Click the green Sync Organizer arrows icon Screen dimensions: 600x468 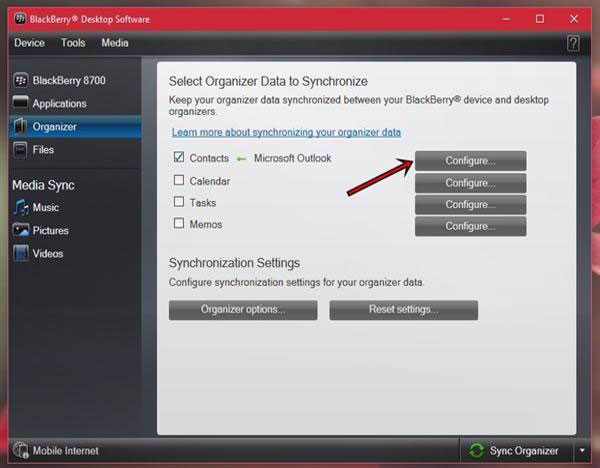[x=476, y=450]
